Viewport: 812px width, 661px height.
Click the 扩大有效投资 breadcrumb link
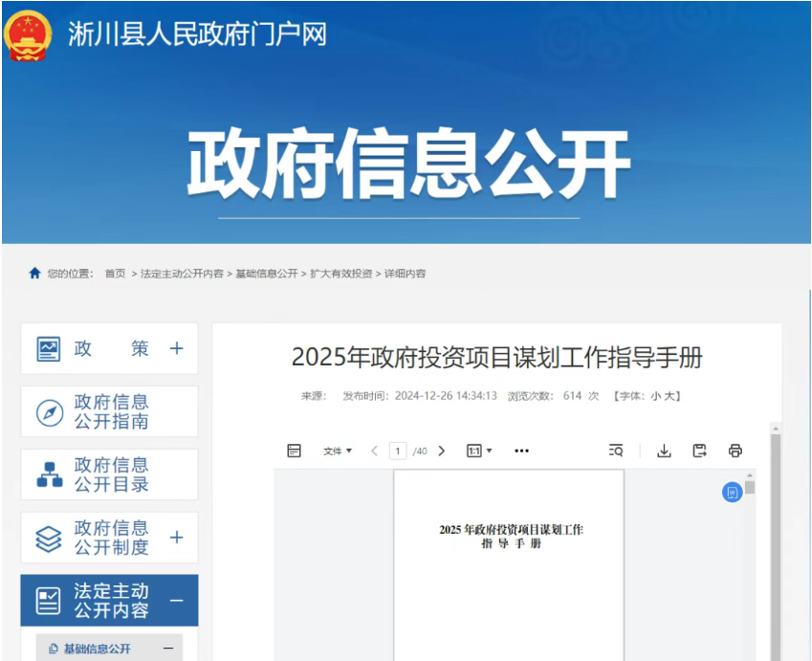point(340,274)
